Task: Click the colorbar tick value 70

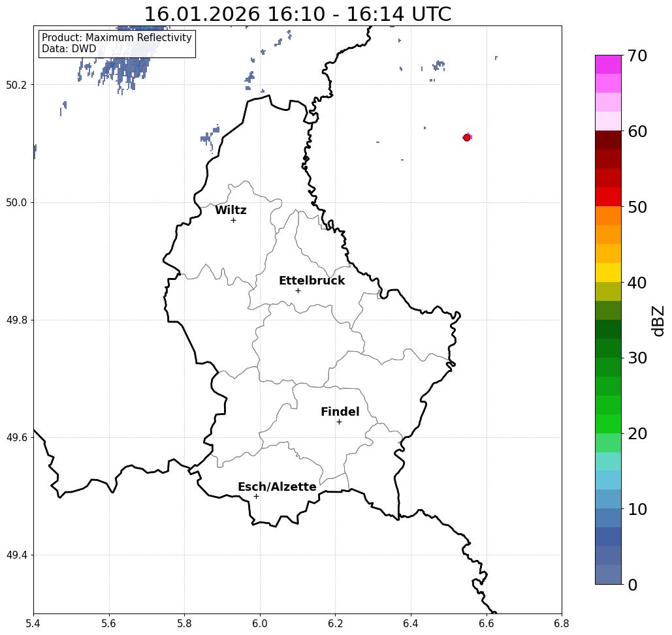Action: [x=637, y=56]
